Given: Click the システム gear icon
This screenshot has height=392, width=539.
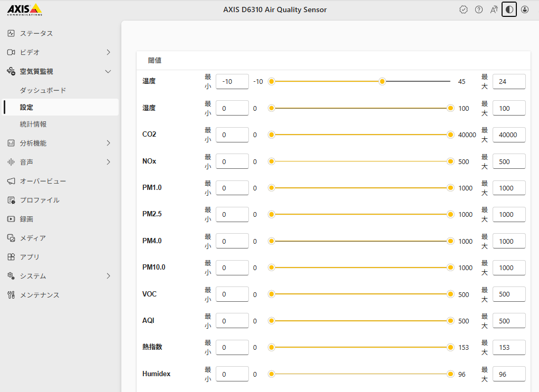Looking at the screenshot, I should 11,276.
